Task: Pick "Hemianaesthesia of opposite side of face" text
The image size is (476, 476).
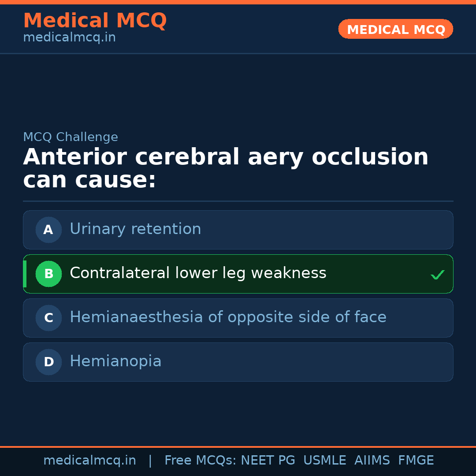Action: [228, 317]
